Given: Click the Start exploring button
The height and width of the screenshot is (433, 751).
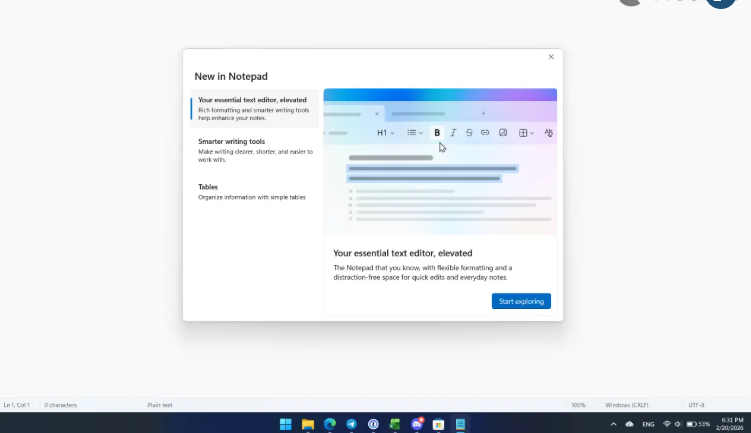Looking at the screenshot, I should tap(521, 301).
